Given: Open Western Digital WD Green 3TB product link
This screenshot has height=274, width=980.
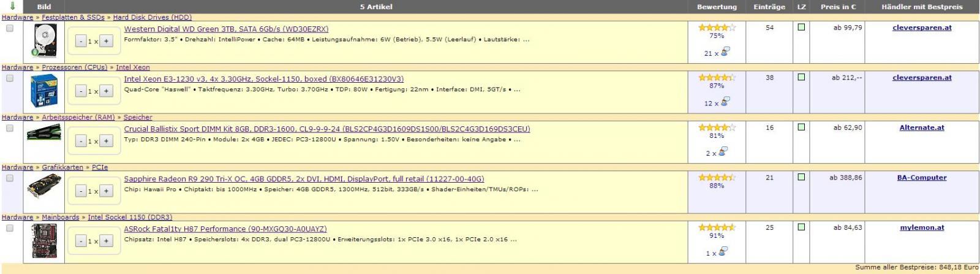Looking at the screenshot, I should tap(226, 29).
